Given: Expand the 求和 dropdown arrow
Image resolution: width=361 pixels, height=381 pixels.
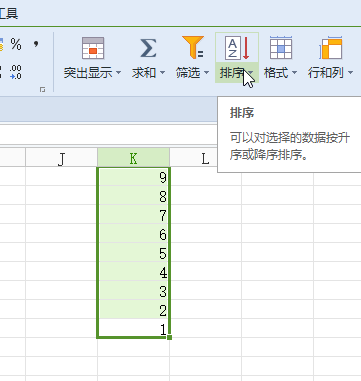Looking at the screenshot, I should tap(162, 73).
